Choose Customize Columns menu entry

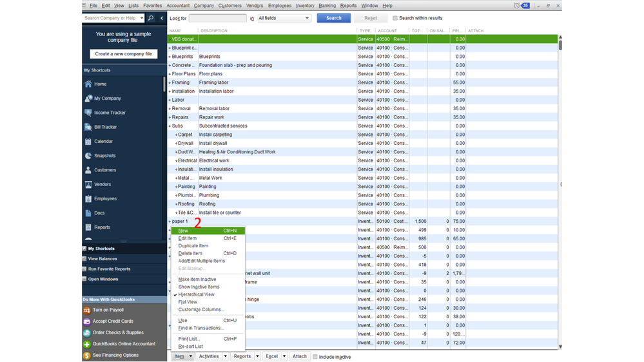[208, 310]
